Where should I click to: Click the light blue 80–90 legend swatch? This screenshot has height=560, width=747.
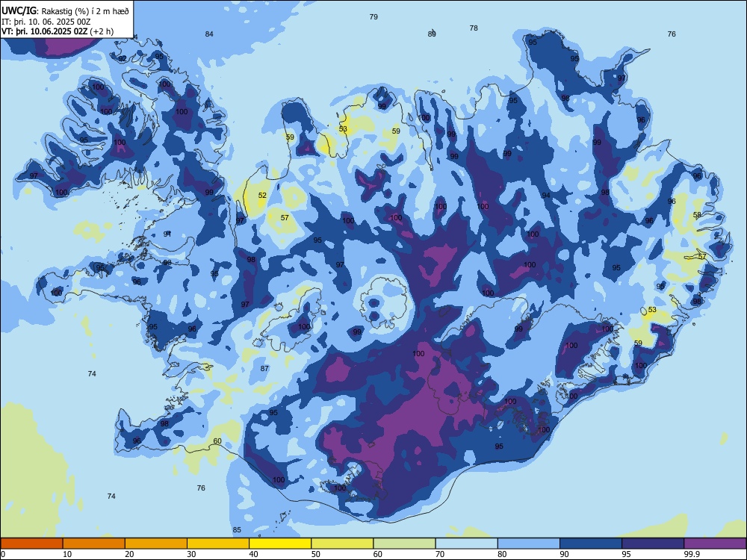[529, 544]
